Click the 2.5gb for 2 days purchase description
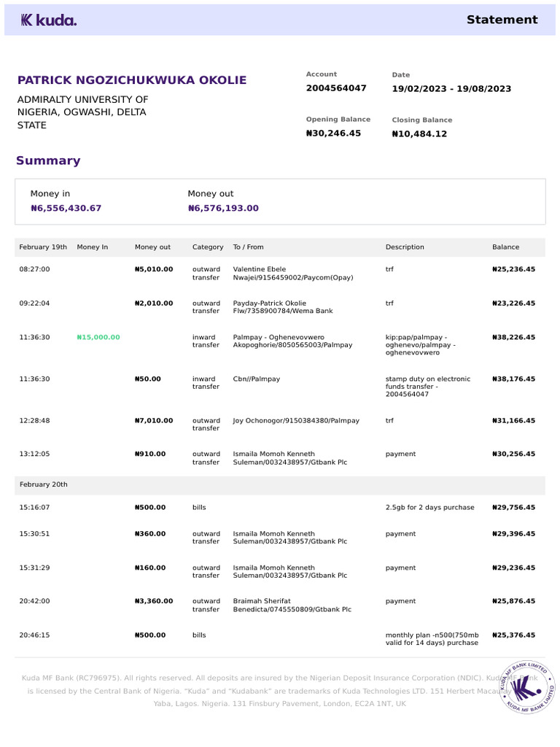Image resolution: width=560 pixels, height=747 pixels. pyautogui.click(x=429, y=508)
